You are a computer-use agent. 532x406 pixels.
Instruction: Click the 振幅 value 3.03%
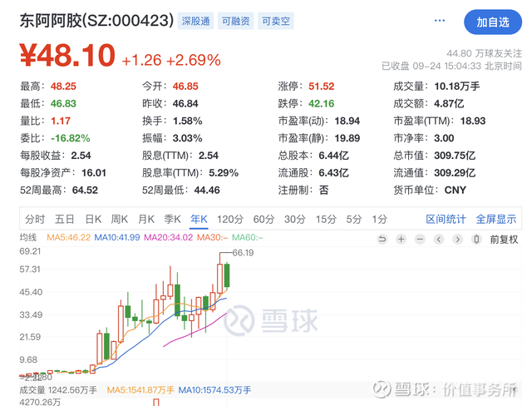pos(187,138)
